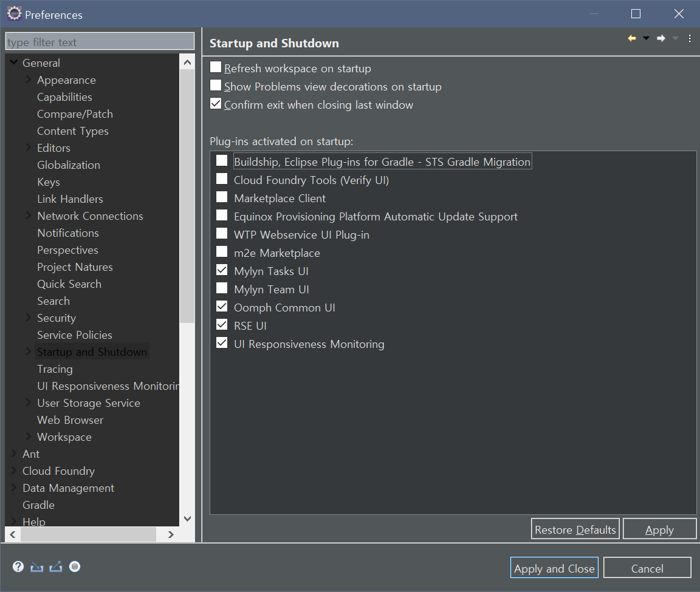Enable Show Problems view decorations on startup

tap(216, 86)
